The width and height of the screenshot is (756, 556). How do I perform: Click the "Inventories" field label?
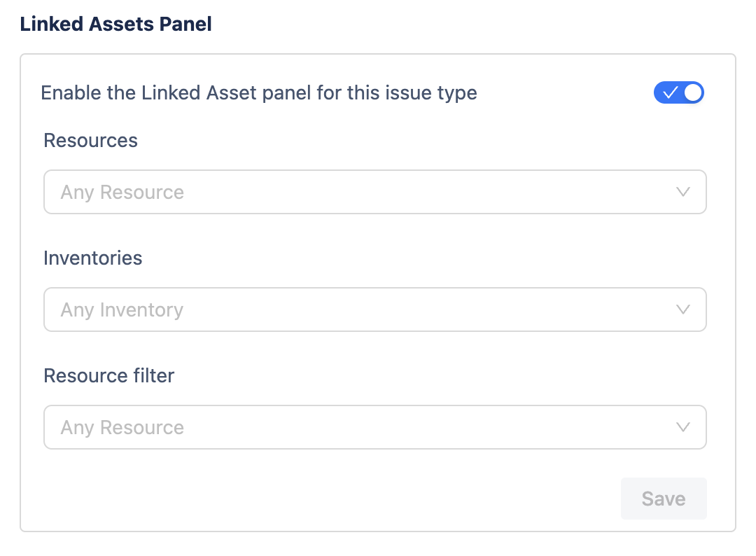[93, 258]
